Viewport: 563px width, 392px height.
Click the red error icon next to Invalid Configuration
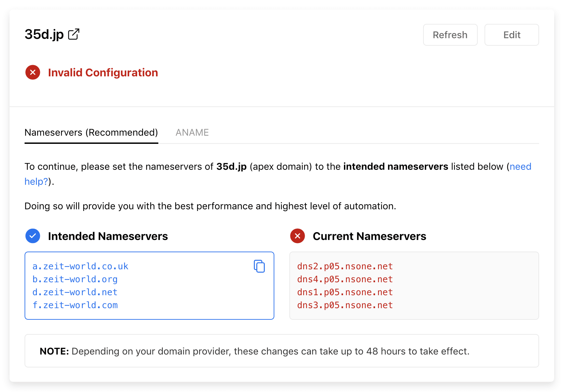pyautogui.click(x=33, y=72)
